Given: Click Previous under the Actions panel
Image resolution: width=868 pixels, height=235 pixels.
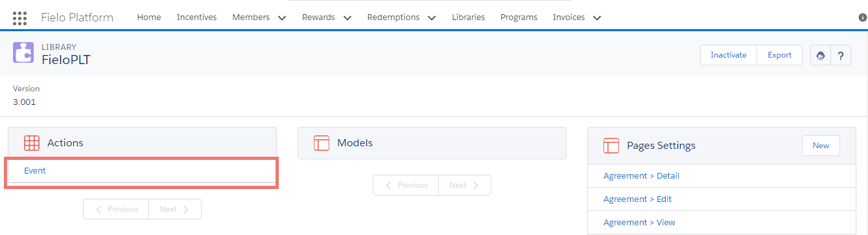Looking at the screenshot, I should point(116,209).
